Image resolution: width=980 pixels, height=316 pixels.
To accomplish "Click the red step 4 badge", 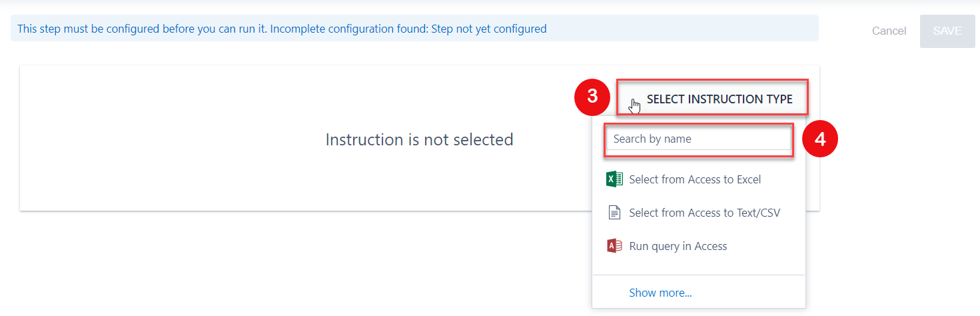I will click(820, 139).
